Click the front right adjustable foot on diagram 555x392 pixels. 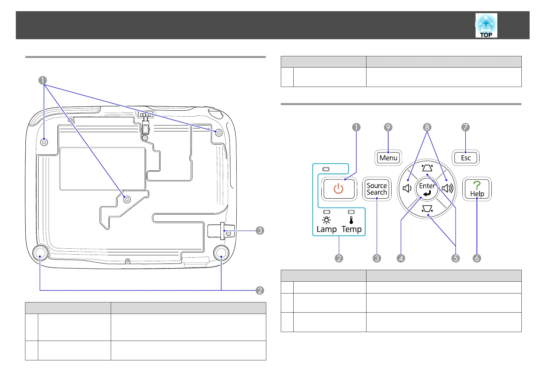click(221, 253)
